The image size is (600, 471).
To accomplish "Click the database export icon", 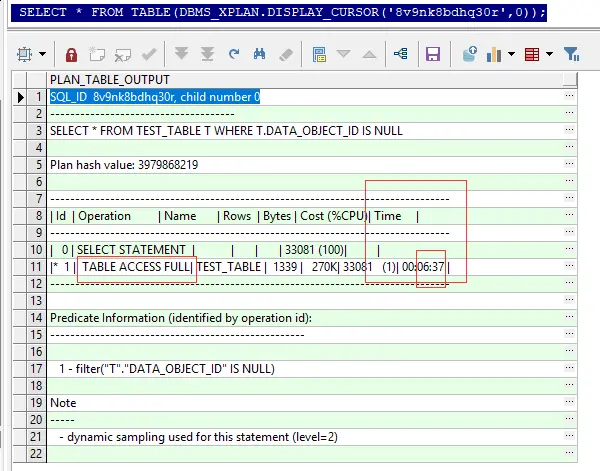I will (470, 54).
